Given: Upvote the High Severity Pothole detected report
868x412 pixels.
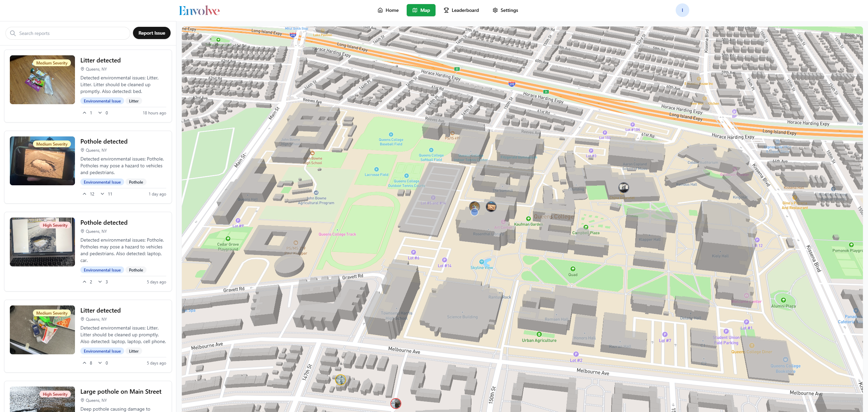Looking at the screenshot, I should 84,282.
